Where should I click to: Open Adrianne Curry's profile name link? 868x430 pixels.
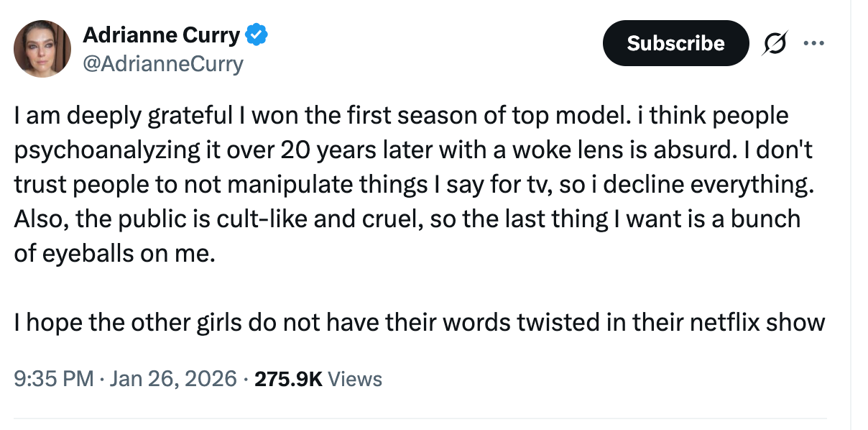pyautogui.click(x=162, y=34)
